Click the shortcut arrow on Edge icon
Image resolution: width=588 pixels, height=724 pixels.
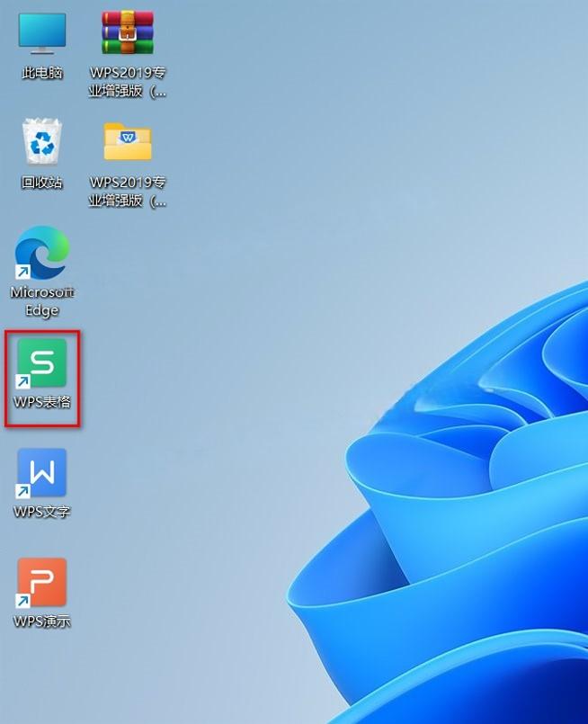pyautogui.click(x=23, y=272)
